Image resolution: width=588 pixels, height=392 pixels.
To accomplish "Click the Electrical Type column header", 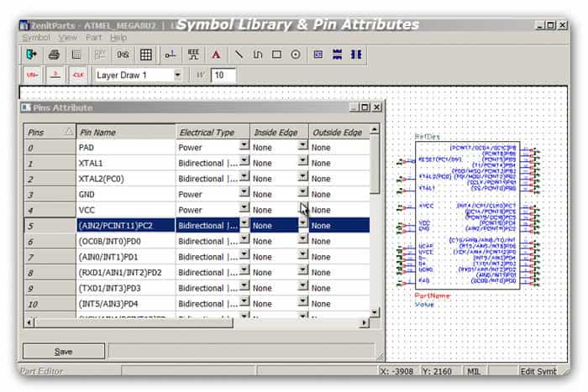I will (213, 132).
